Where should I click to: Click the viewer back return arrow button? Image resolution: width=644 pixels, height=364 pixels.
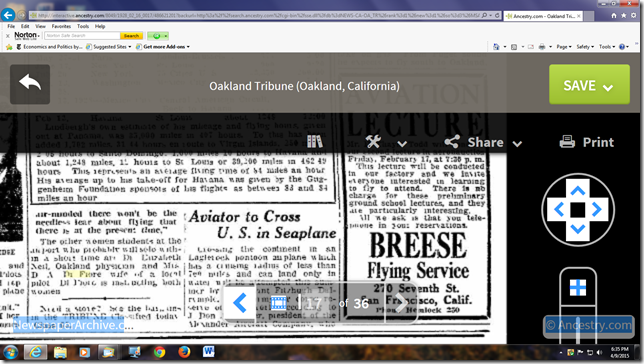(30, 84)
